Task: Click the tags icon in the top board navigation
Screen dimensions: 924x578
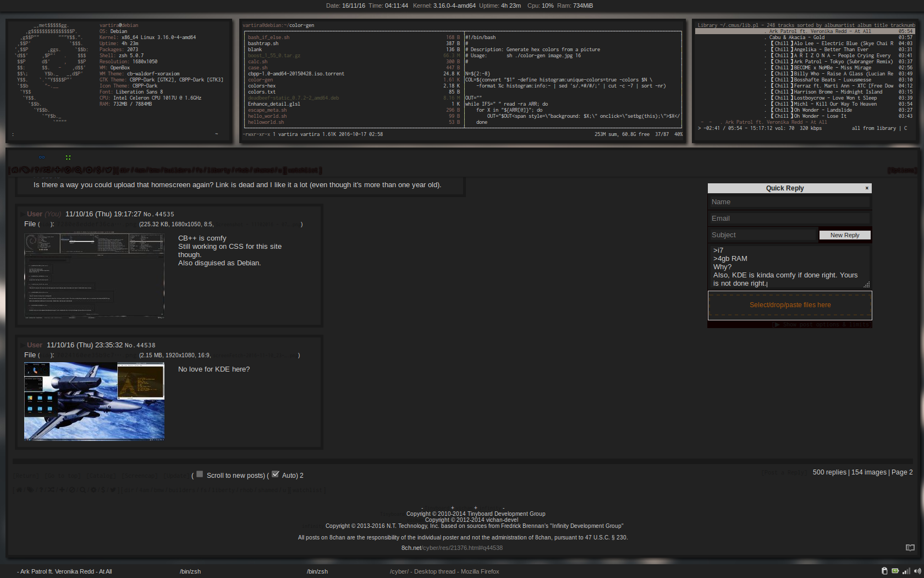Action: coord(25,170)
